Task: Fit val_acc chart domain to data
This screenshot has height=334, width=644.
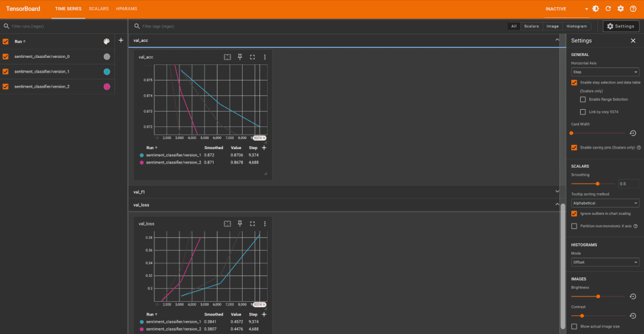Action: pos(227,57)
